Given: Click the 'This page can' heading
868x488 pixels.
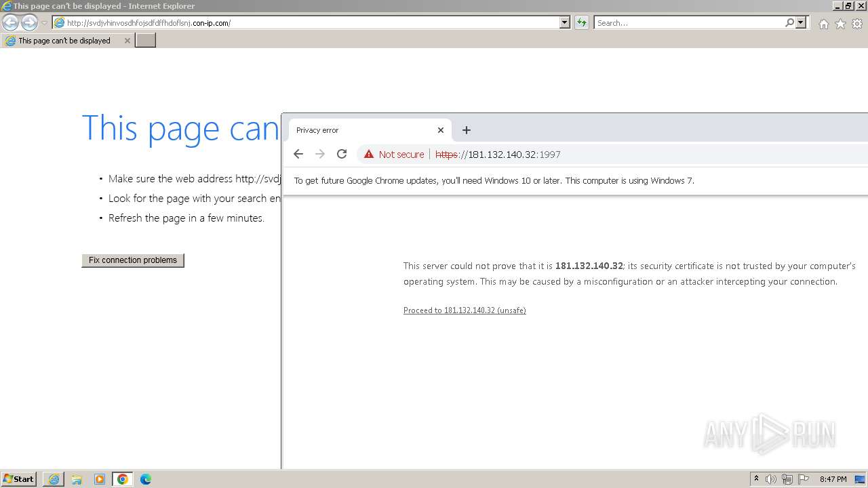Looking at the screenshot, I should pyautogui.click(x=181, y=129).
